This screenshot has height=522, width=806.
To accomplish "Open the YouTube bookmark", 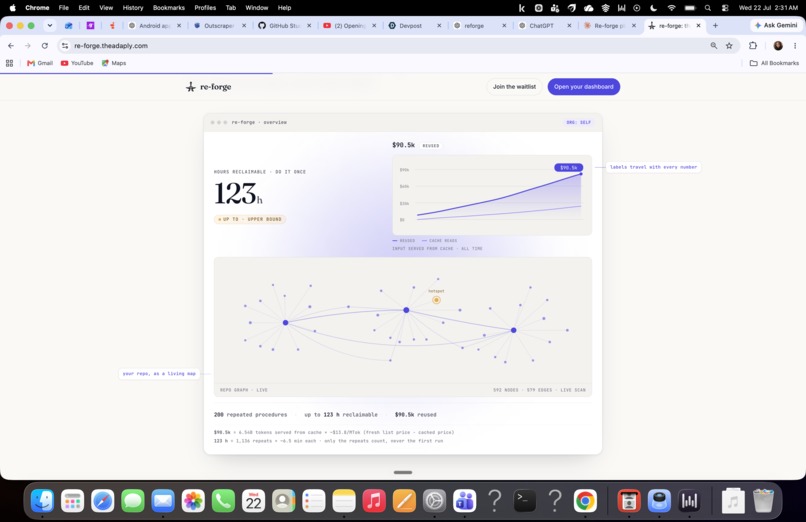I will [x=77, y=63].
